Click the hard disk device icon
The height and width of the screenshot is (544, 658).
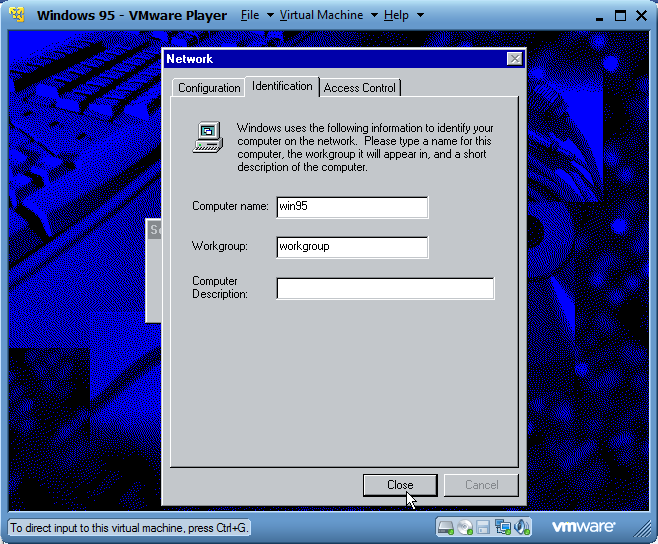coord(445,527)
